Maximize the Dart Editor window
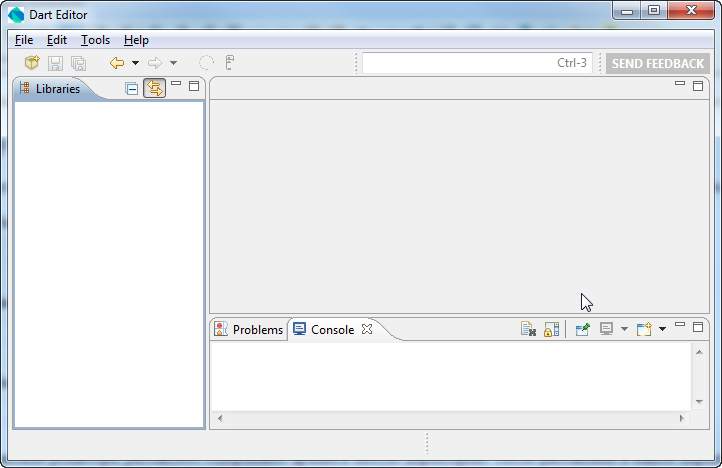 coord(654,11)
